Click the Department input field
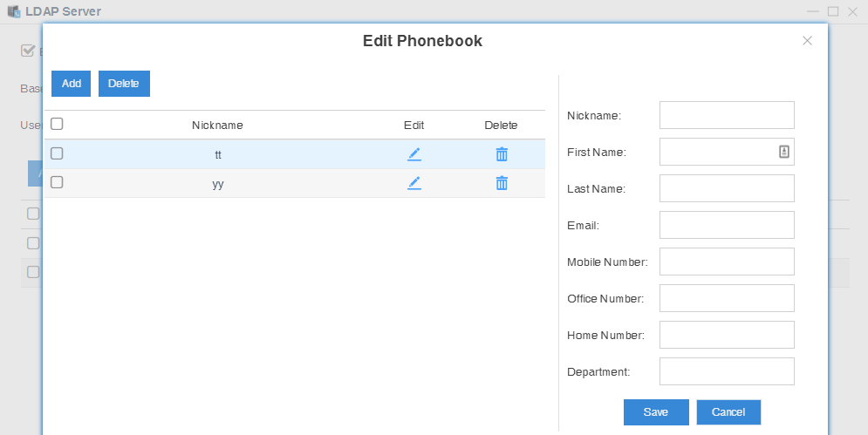This screenshot has width=868, height=435. (727, 371)
